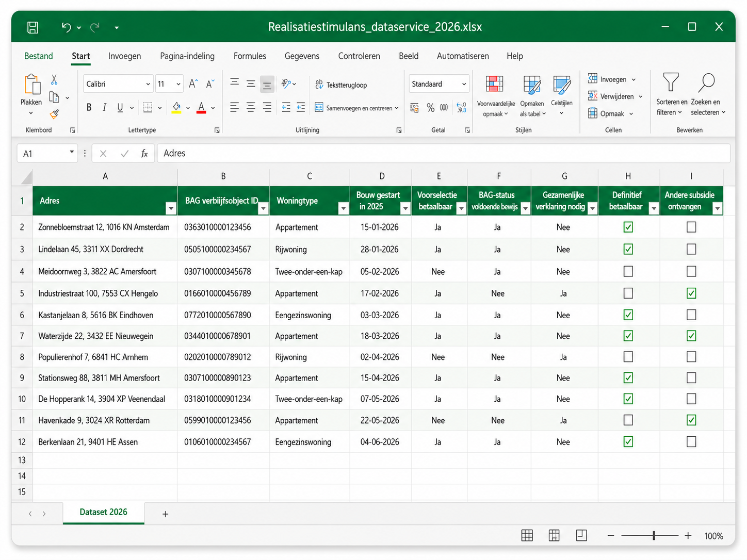The image size is (747, 560).
Task: Click the Tekstterugloop wrap text icon
Action: (x=319, y=85)
